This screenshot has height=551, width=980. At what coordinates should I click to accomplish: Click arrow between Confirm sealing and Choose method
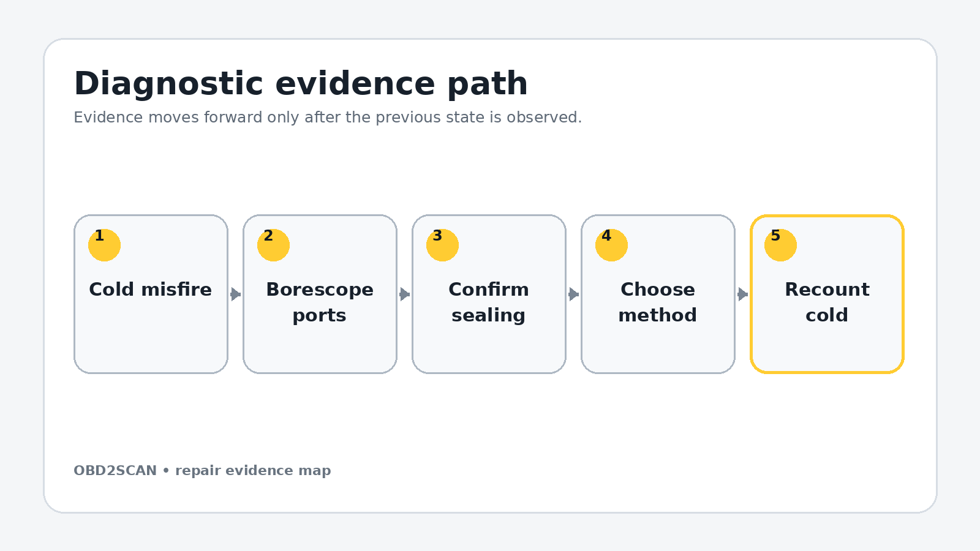point(574,294)
